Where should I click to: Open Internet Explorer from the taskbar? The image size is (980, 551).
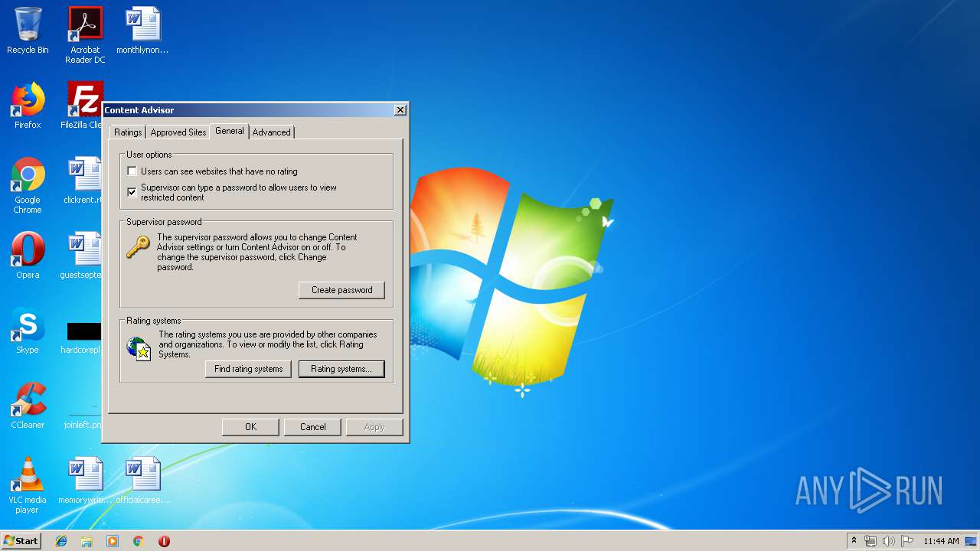pos(61,541)
